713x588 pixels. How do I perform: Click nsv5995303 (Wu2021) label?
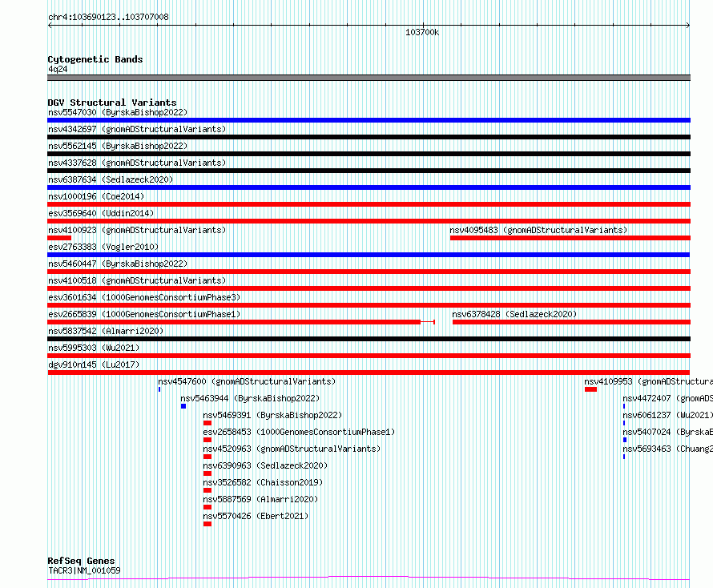tap(94, 348)
